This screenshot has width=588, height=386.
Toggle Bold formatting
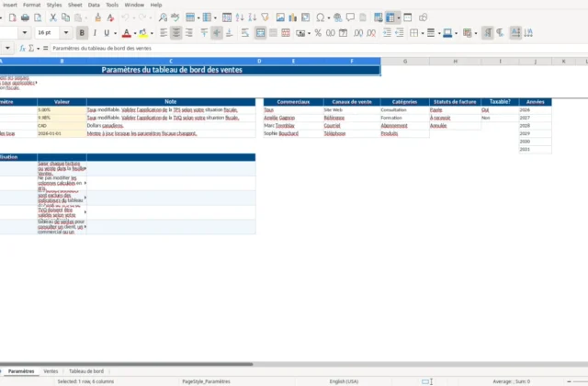click(x=82, y=33)
